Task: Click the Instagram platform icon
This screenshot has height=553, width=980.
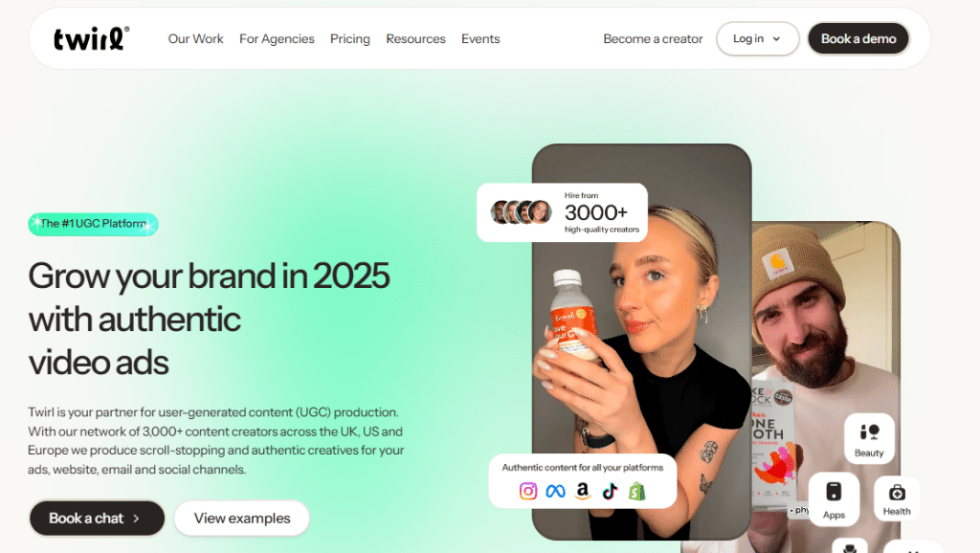Action: point(528,491)
